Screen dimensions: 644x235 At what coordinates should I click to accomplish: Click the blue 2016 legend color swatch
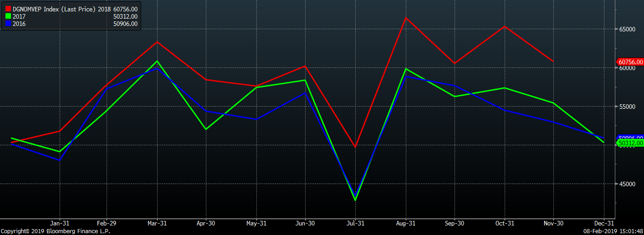pos(8,24)
